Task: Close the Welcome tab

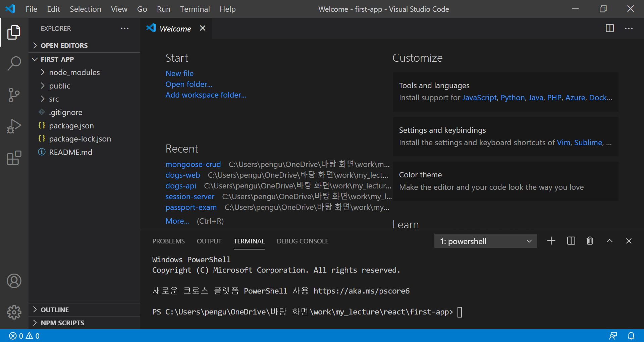Action: click(x=202, y=28)
